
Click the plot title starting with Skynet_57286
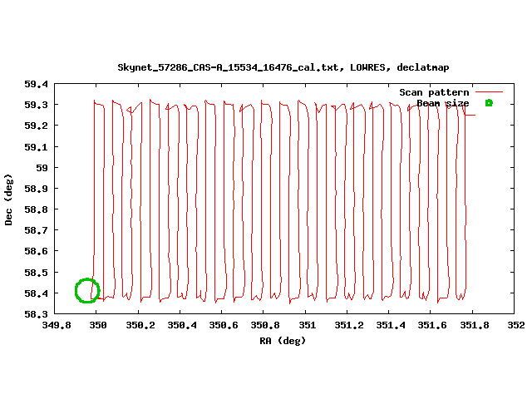[x=283, y=66]
